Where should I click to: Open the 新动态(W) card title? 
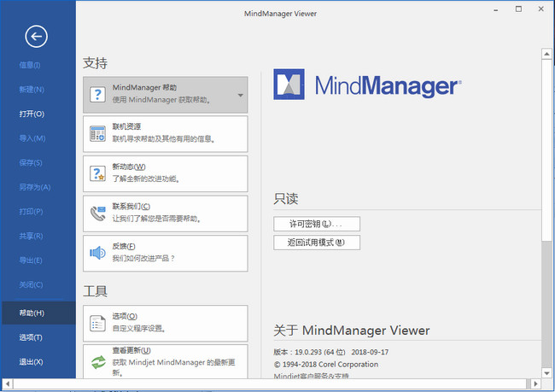[129, 167]
